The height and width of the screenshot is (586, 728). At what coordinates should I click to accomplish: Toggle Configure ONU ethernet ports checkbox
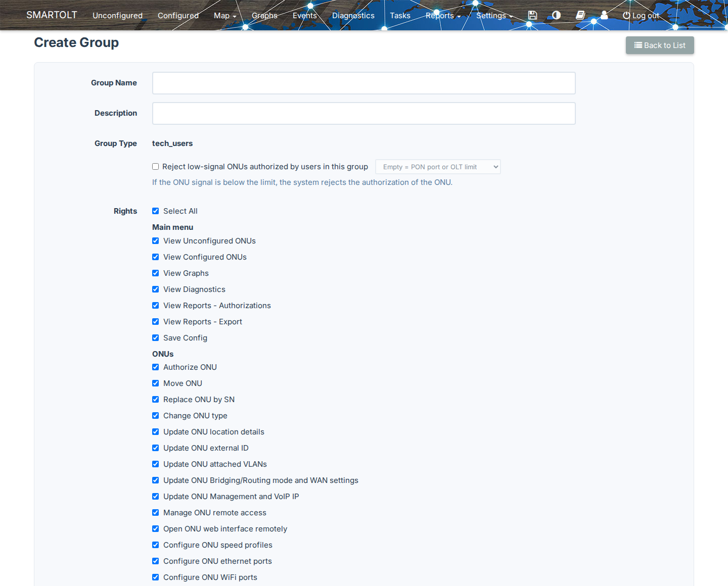point(156,561)
